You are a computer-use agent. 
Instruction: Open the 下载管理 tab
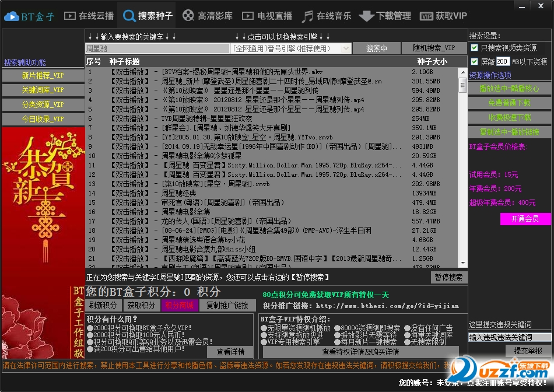pos(385,16)
